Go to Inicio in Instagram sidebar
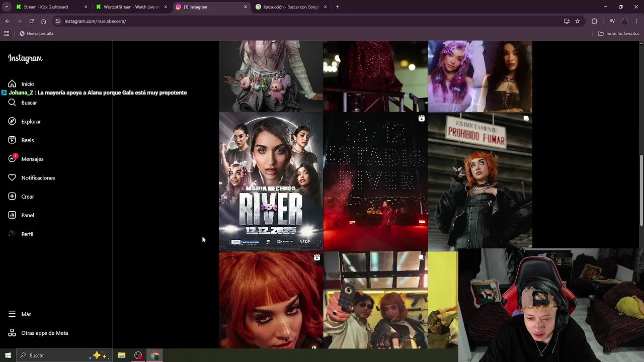The width and height of the screenshot is (644, 362). (x=21, y=84)
